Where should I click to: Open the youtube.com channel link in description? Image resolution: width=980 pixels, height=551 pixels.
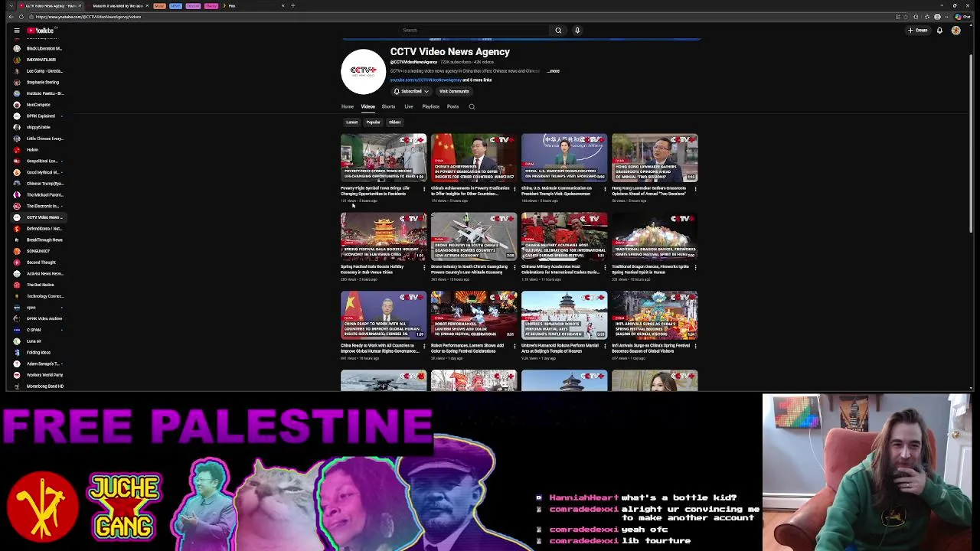point(426,80)
